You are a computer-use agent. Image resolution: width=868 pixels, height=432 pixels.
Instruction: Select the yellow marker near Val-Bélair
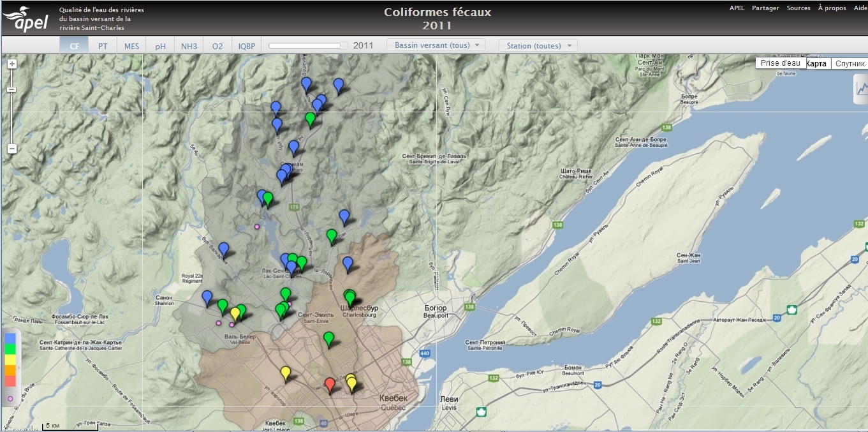click(x=235, y=313)
